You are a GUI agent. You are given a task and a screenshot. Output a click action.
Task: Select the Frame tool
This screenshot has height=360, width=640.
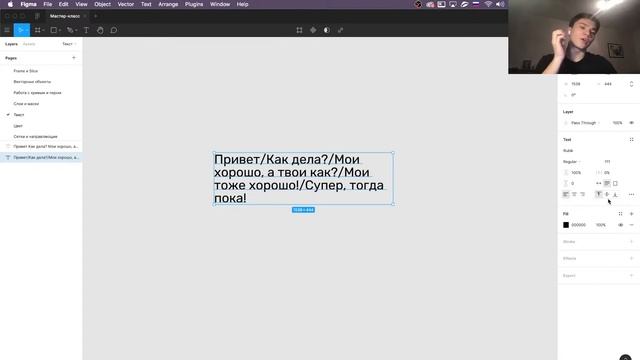tap(38, 30)
